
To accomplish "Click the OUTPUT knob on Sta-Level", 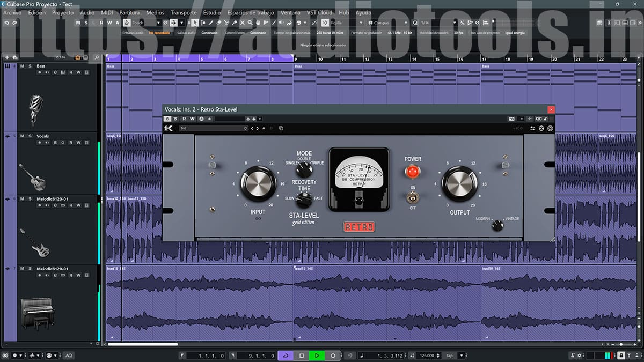I will (459, 183).
